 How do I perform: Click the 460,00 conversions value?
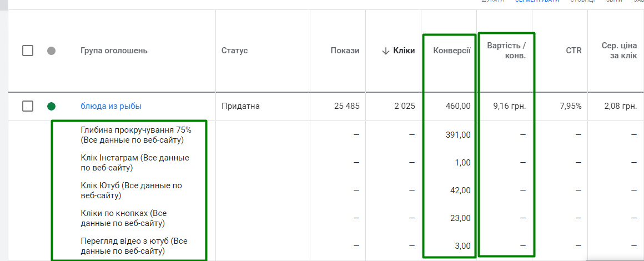click(x=458, y=106)
